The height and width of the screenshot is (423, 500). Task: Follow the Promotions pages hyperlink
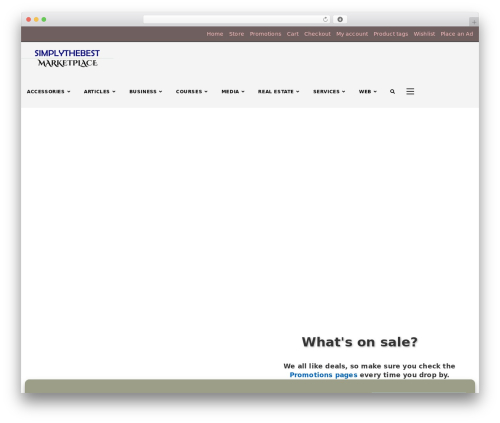pos(323,375)
